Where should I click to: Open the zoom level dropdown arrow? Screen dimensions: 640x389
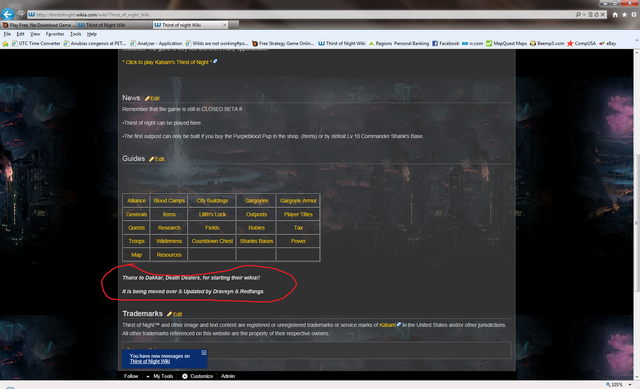[x=630, y=385]
